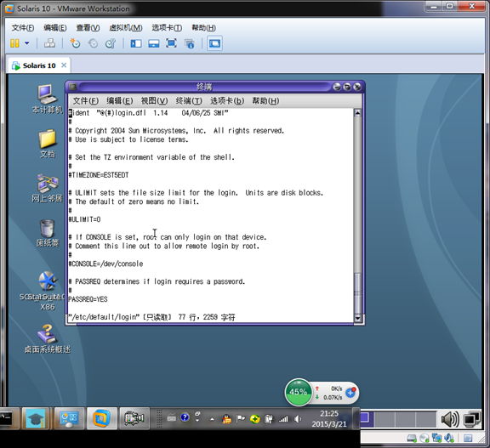Click the QQ penguin tray icon
This screenshot has height=448, width=490.
coord(226,419)
